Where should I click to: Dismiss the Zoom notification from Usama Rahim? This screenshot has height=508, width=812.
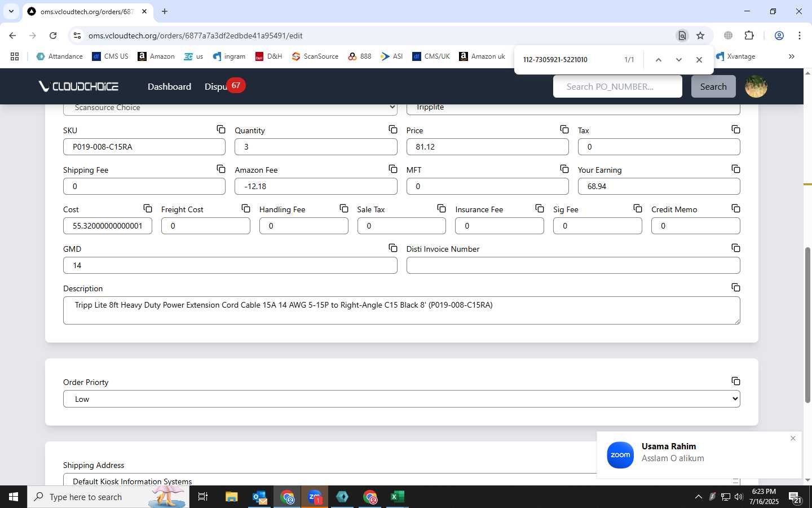(x=793, y=439)
